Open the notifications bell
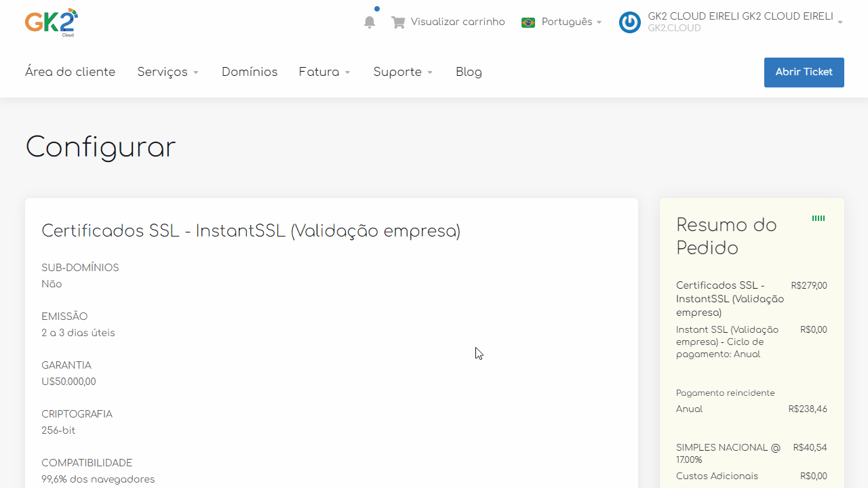 [370, 22]
